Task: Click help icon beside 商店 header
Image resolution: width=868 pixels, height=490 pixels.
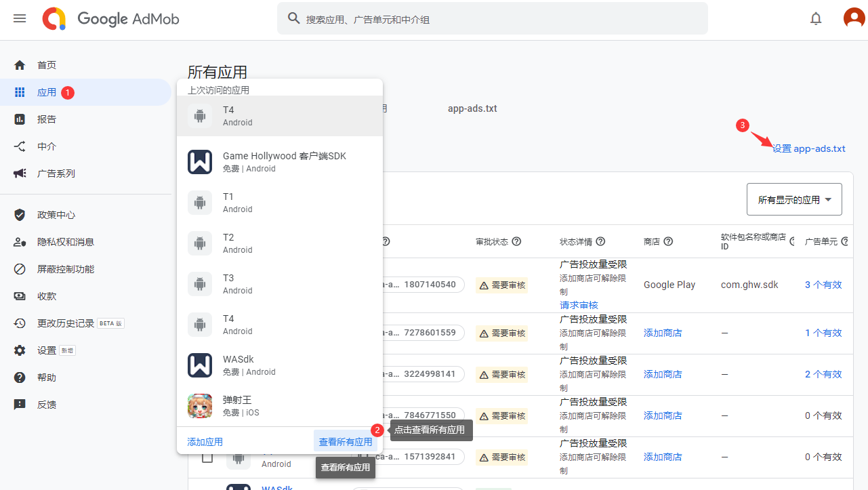Action: tap(668, 241)
